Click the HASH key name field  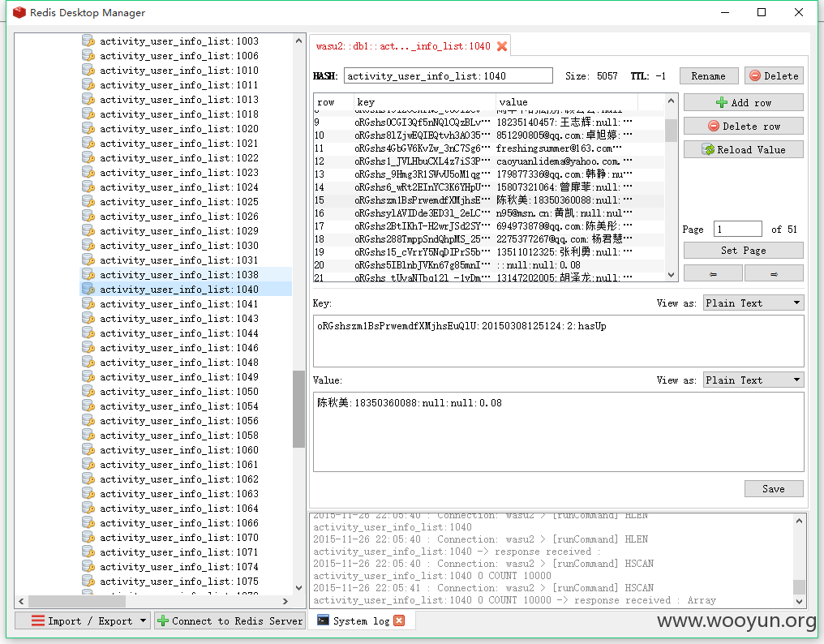(448, 75)
